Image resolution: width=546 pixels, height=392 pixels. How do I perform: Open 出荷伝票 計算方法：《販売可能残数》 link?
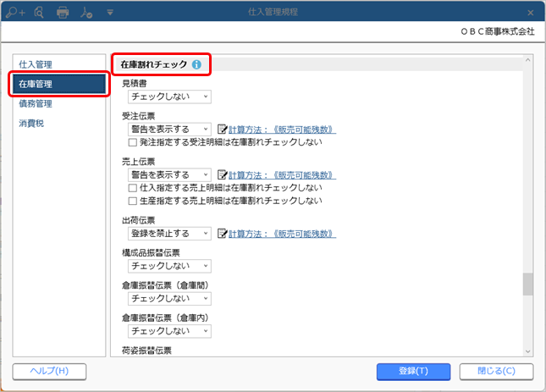pyautogui.click(x=282, y=234)
